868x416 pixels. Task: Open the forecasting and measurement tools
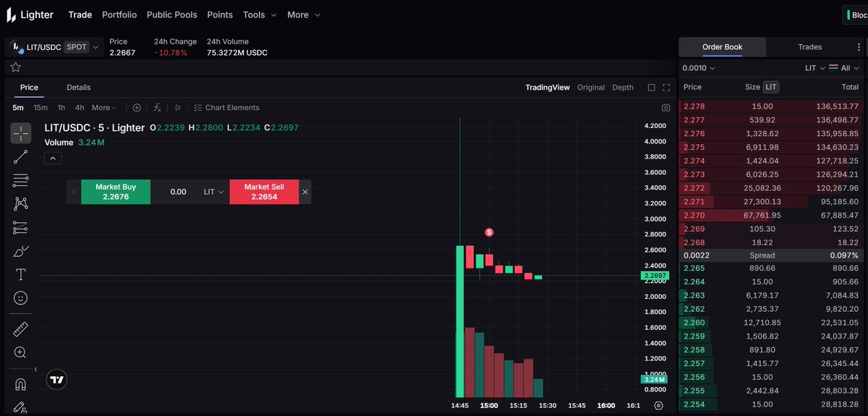(x=20, y=227)
